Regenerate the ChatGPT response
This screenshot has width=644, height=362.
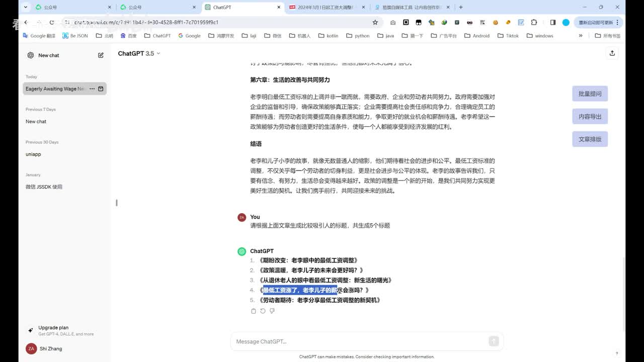click(263, 311)
